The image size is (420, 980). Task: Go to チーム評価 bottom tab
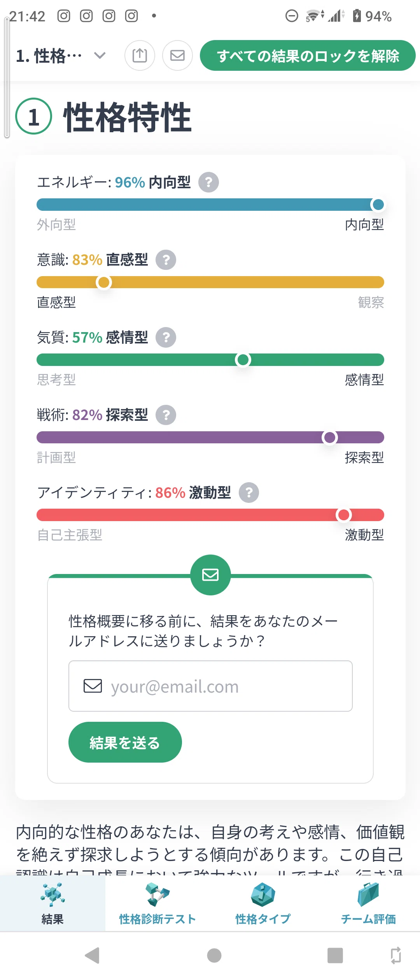[368, 903]
